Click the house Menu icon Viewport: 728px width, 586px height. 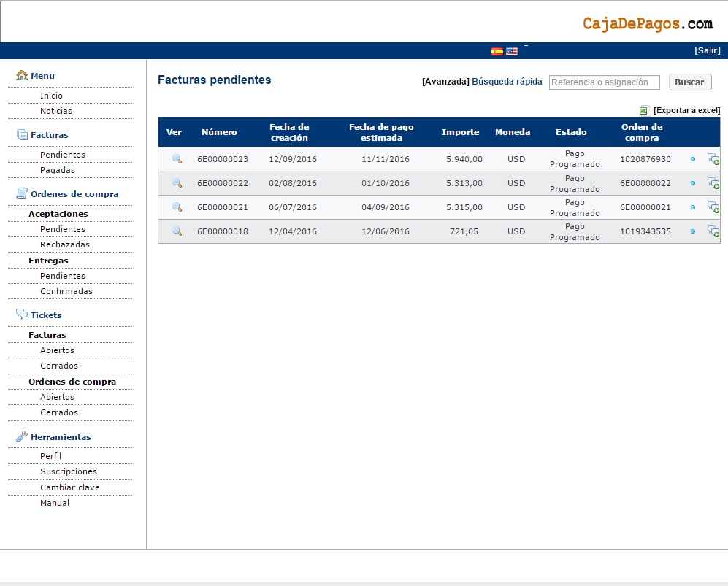click(22, 75)
